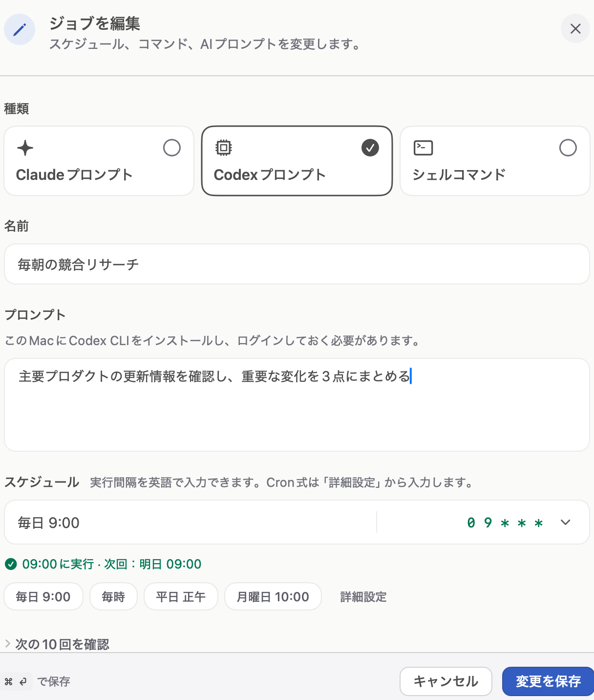Click the status text 09:00 に実行 · 次回：明日 09:00
This screenshot has height=700, width=594.
(112, 564)
